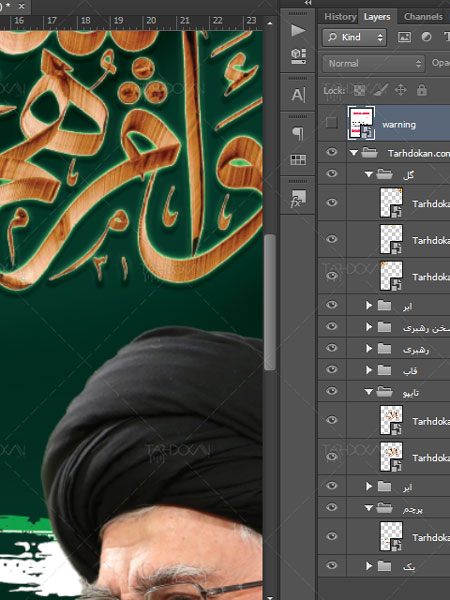Hide the Tarhdokan.com group
450x600 pixels.
331,152
